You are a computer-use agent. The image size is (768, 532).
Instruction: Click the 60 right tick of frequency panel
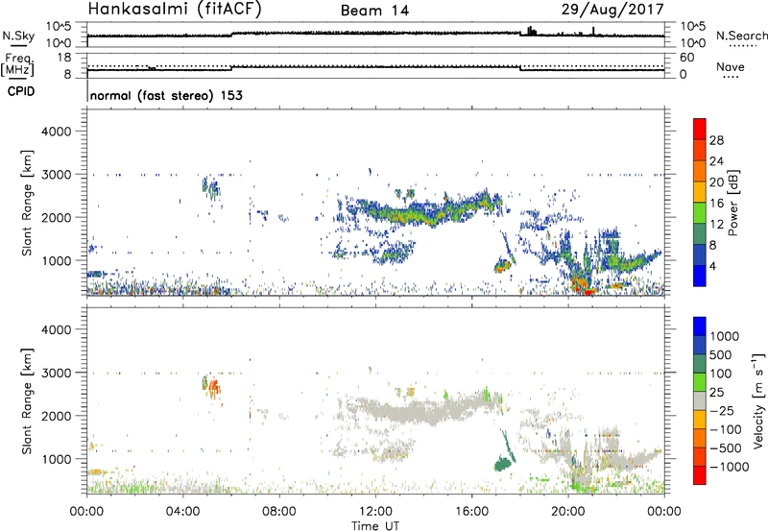coord(686,58)
